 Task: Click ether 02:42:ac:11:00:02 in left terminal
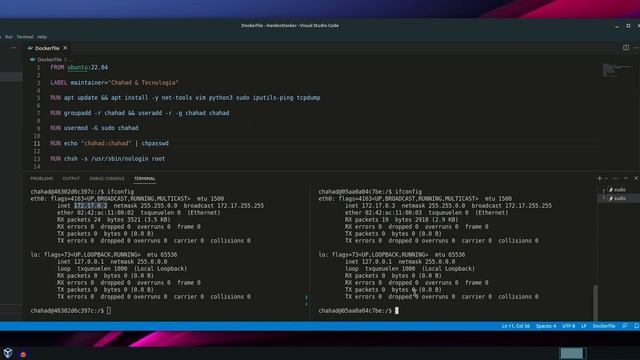96,213
